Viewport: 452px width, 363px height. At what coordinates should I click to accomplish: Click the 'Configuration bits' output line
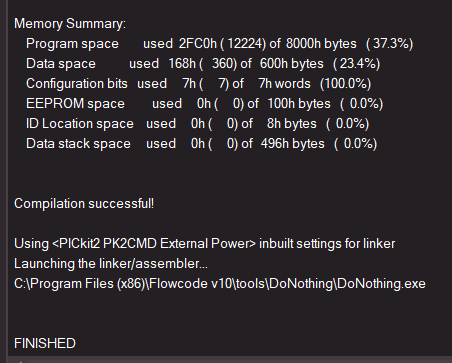coord(198,84)
